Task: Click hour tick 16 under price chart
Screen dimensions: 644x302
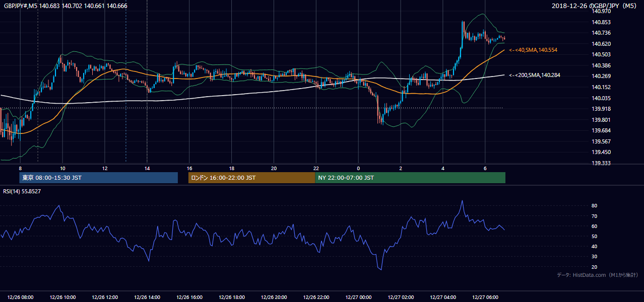Action: pyautogui.click(x=189, y=168)
